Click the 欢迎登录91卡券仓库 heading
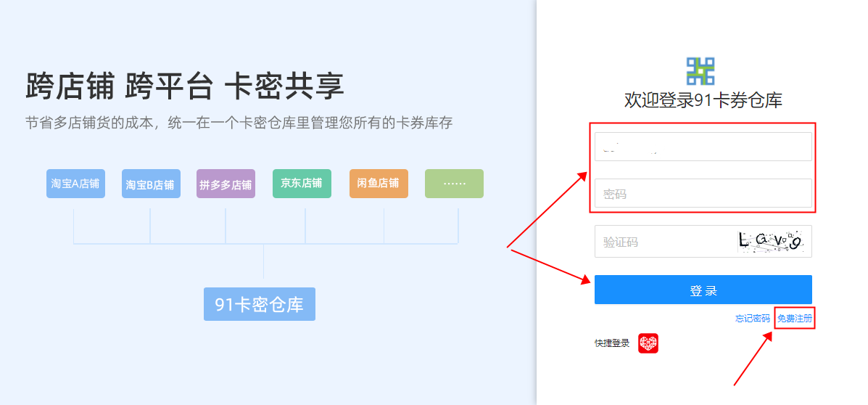Screen dimensions: 868x405 pyautogui.click(x=703, y=101)
